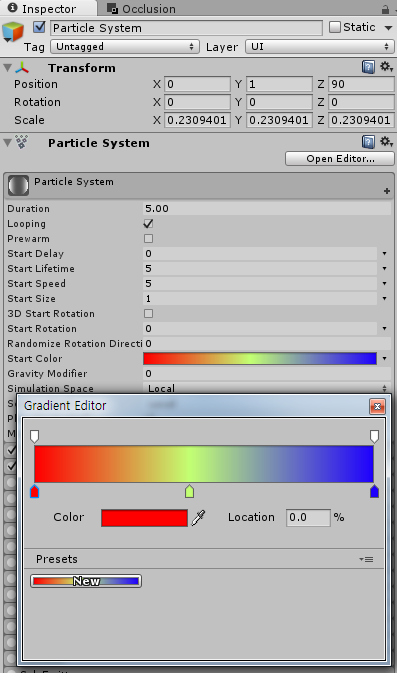Viewport: 397px width, 673px height.
Task: Uncheck the Looping checkbox
Action: (x=148, y=224)
